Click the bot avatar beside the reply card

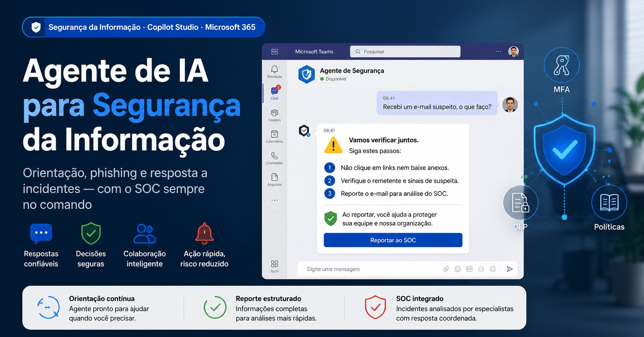304,131
